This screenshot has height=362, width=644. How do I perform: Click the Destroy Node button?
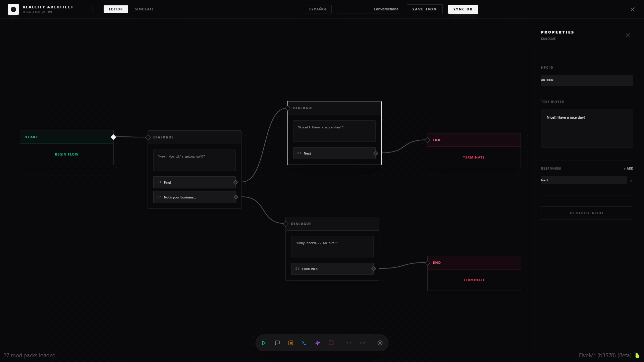tap(587, 213)
